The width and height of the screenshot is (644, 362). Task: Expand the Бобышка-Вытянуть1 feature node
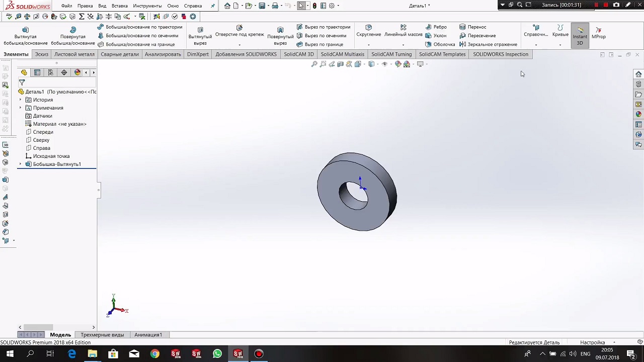[x=21, y=164]
